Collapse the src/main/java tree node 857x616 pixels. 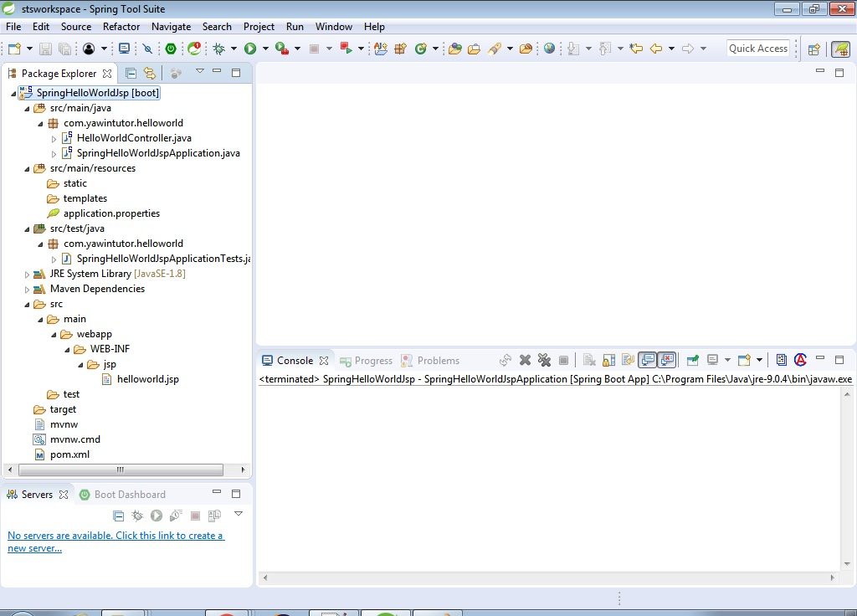coord(27,108)
